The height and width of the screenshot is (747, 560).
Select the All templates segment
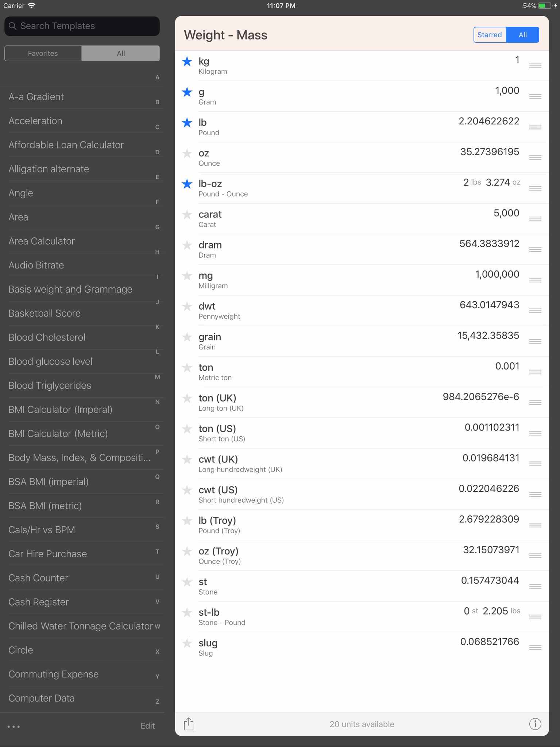coord(121,53)
